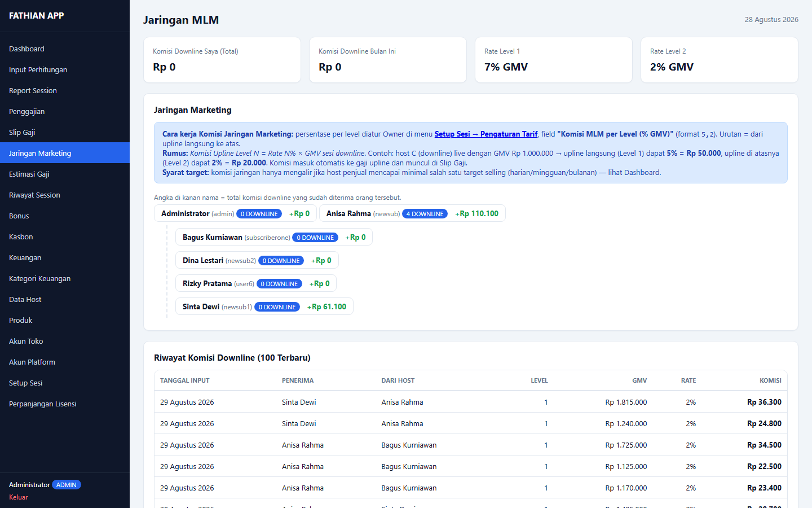The height and width of the screenshot is (508, 812).
Task: Click the Riwayat Komisi Downline section heading
Action: pos(232,358)
